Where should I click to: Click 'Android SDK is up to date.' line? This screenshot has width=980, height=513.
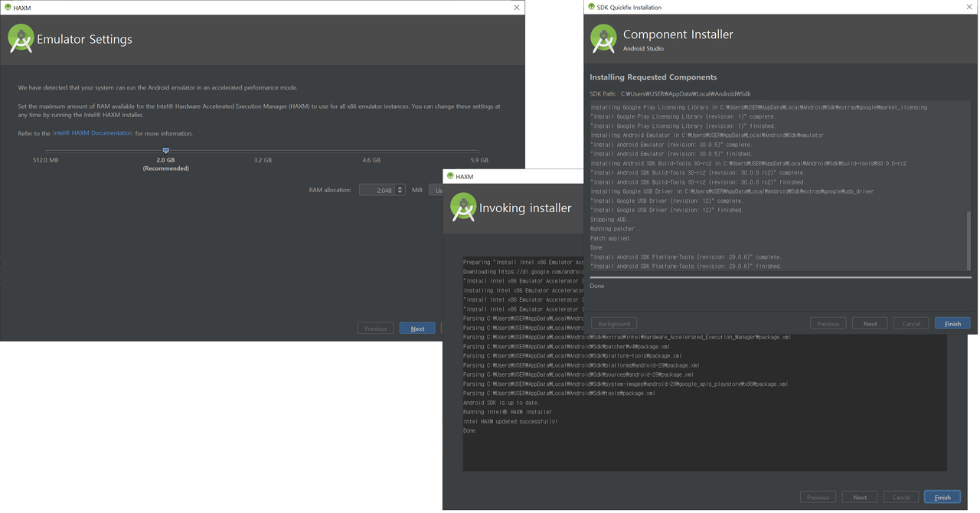501,403
